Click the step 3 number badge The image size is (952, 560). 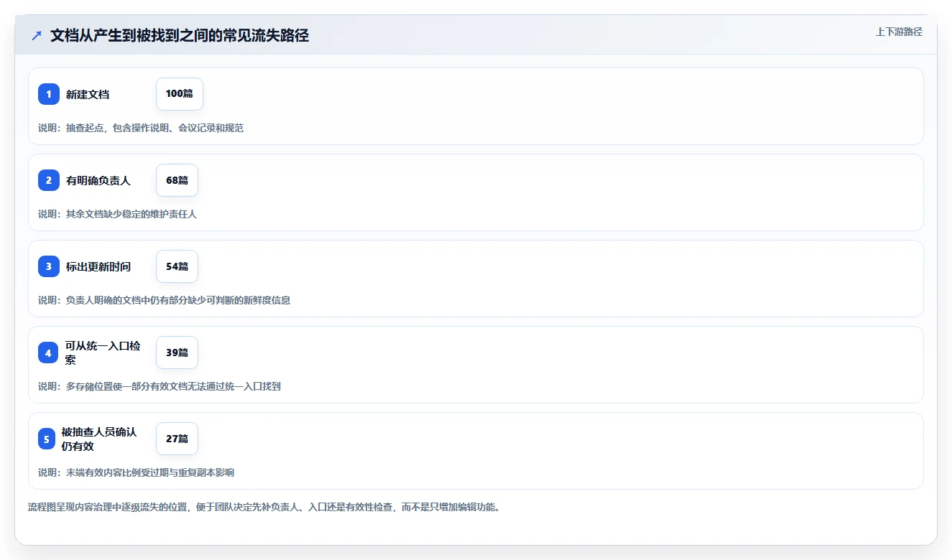click(49, 266)
